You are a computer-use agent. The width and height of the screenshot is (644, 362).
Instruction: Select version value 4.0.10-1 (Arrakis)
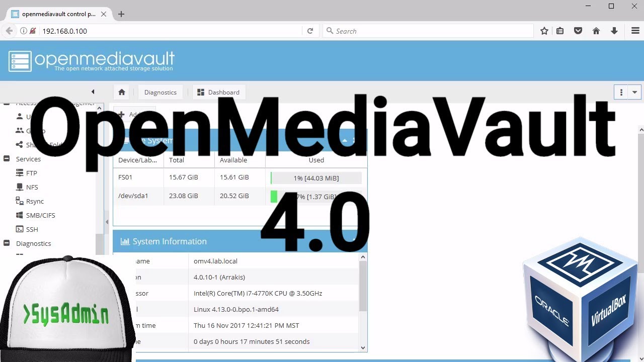pos(219,277)
